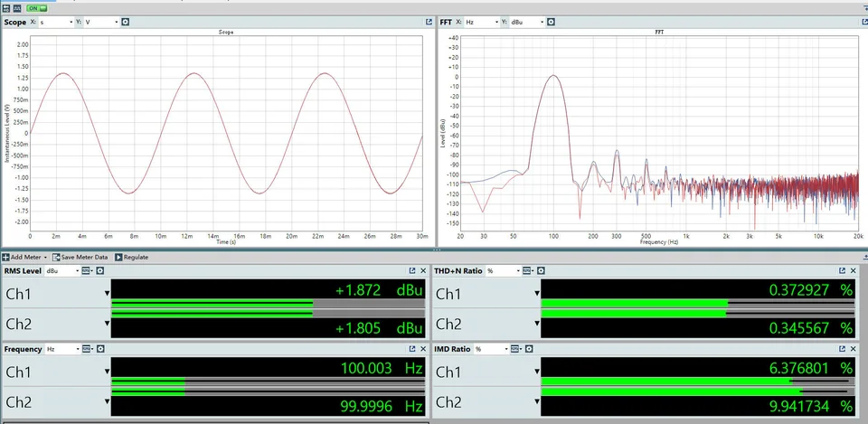Pop out the FFT panel
The image size is (868, 424).
pos(863,22)
